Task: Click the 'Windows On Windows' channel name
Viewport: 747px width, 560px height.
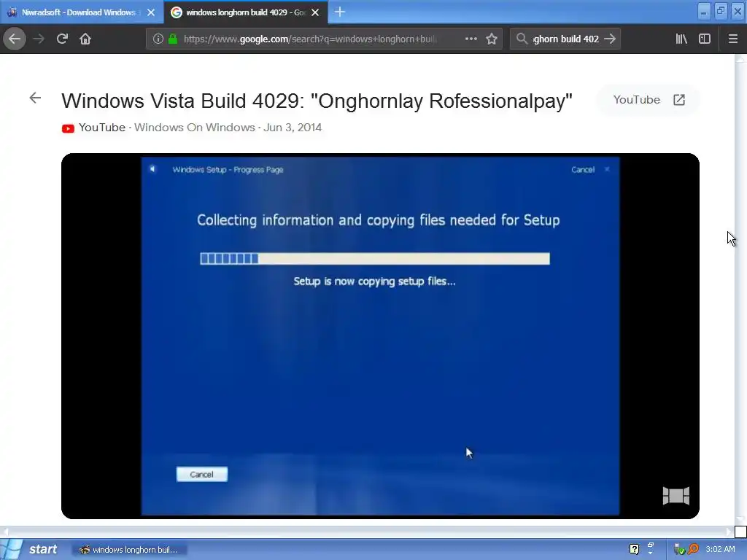Action: pos(194,128)
